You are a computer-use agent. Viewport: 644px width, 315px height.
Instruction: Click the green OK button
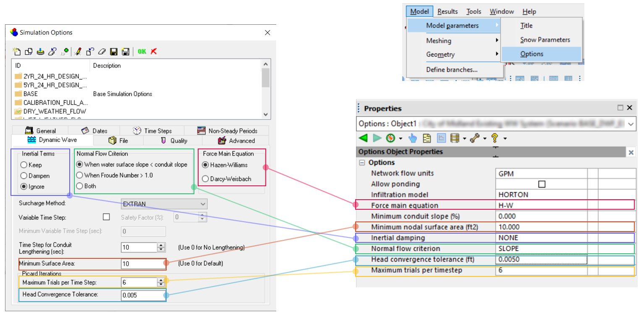pyautogui.click(x=141, y=51)
